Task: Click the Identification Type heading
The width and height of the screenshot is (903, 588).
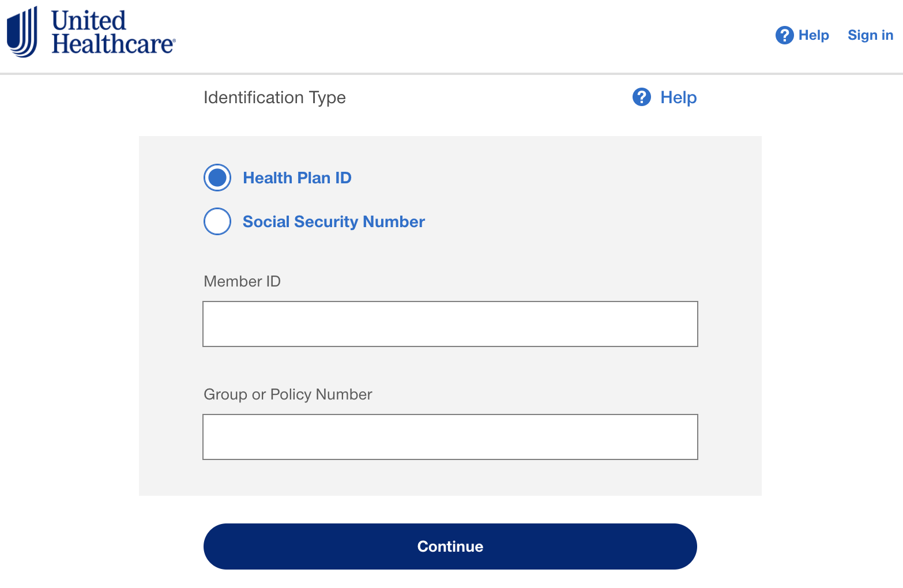Action: pos(274,97)
